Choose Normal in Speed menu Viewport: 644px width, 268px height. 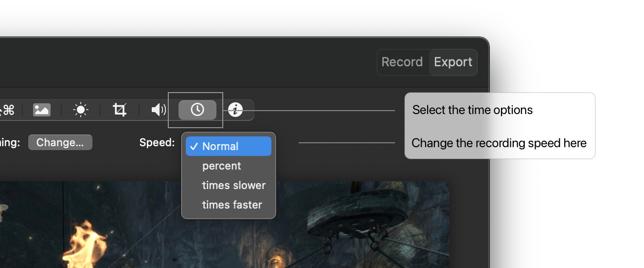tap(229, 146)
